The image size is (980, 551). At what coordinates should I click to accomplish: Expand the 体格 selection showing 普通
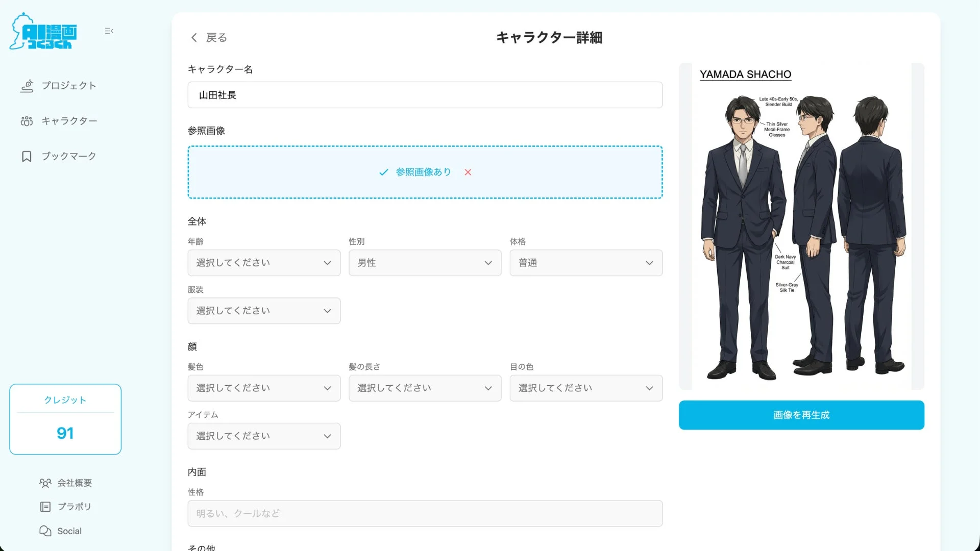pyautogui.click(x=585, y=262)
